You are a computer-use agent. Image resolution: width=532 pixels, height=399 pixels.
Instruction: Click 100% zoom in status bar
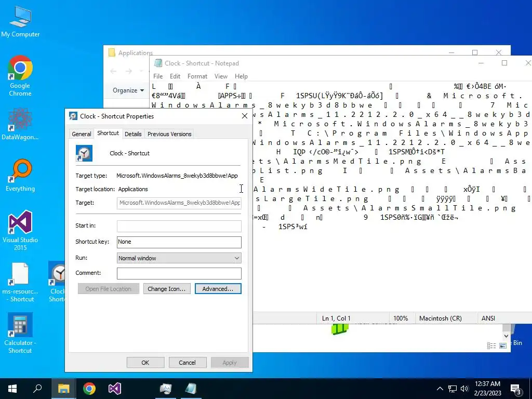coord(401,318)
